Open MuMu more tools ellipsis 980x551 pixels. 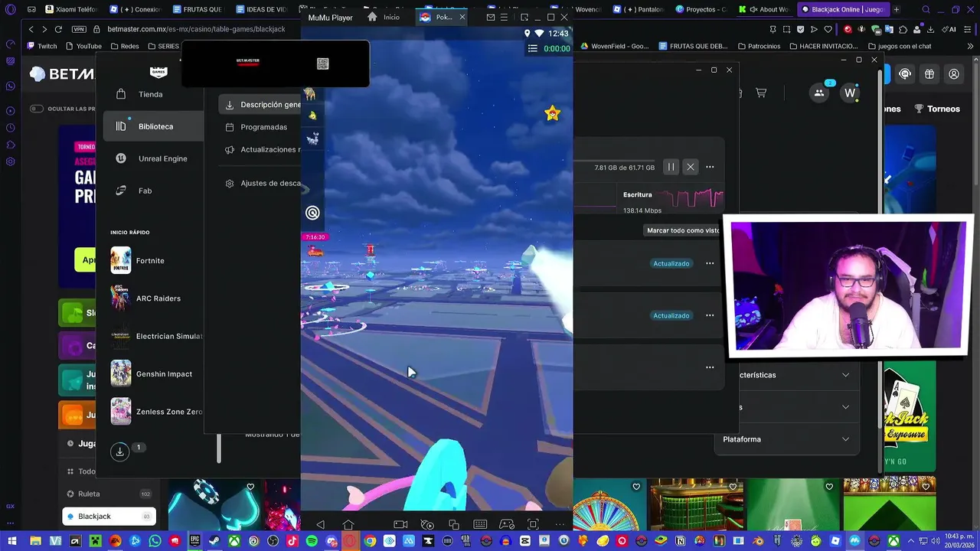coord(560,524)
